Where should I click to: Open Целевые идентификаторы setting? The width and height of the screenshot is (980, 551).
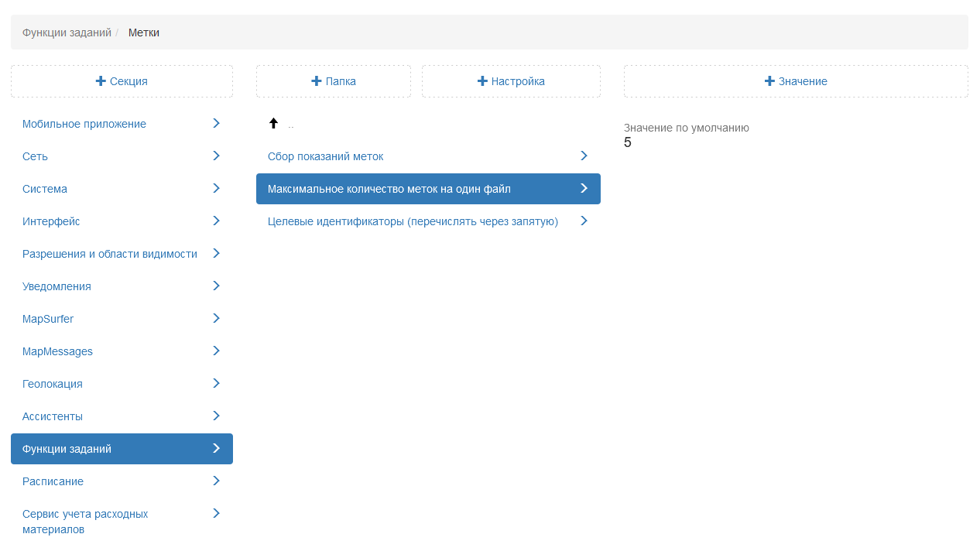(428, 221)
